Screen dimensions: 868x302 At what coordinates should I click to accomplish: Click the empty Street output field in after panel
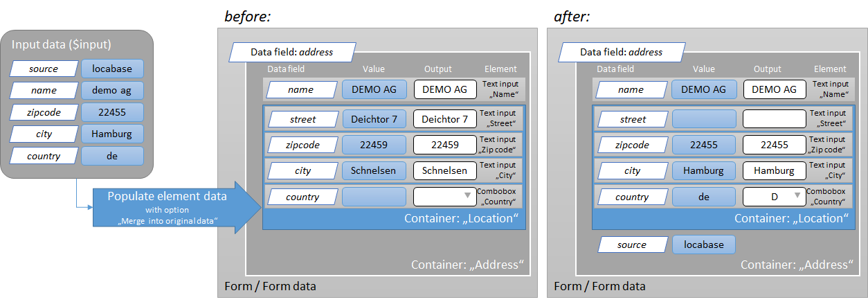point(775,119)
